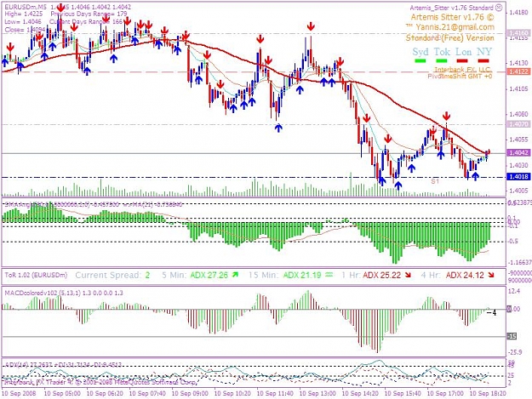Select the last blue buy arrow near 18:20

coord(475,176)
